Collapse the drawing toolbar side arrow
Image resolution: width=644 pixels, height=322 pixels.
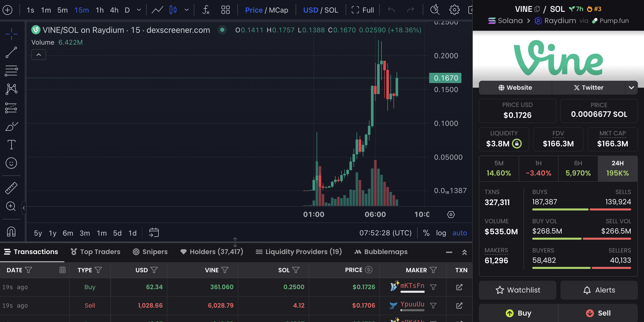(24, 208)
